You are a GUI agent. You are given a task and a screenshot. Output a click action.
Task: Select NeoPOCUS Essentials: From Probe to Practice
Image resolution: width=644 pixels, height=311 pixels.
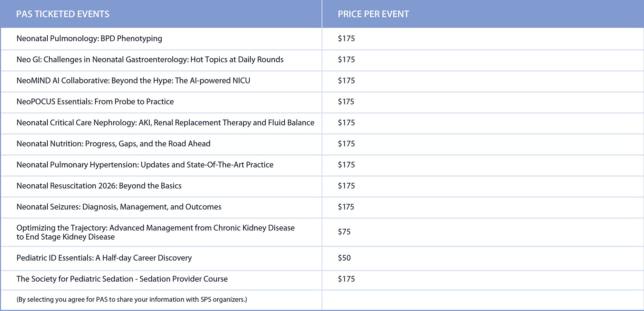pos(95,102)
